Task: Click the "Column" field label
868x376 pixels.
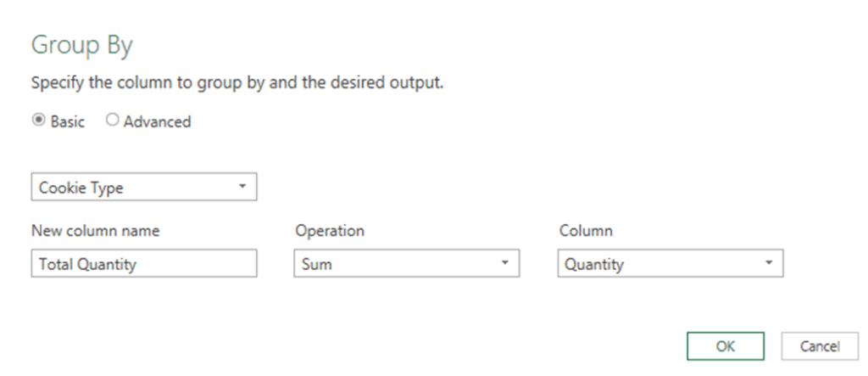Action: click(585, 231)
